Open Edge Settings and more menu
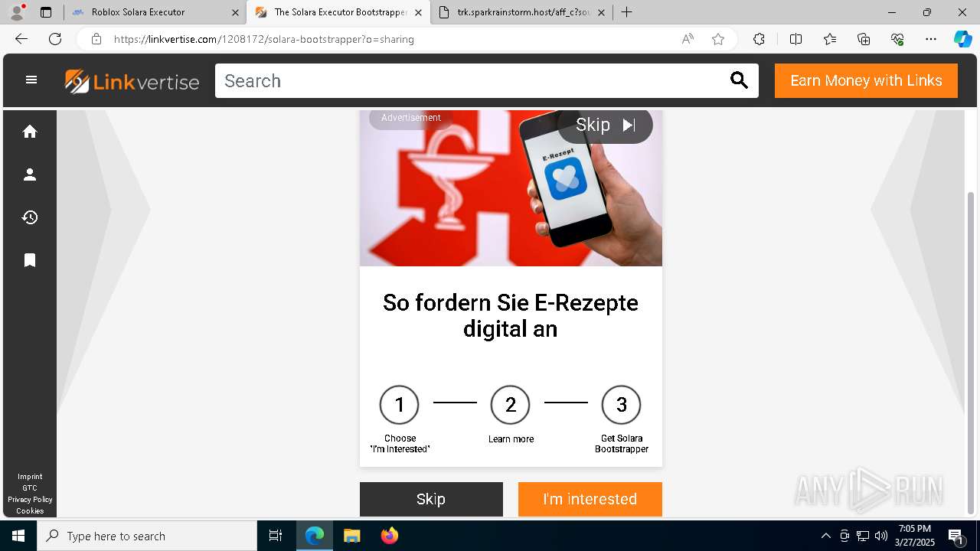The width and height of the screenshot is (980, 551). tap(931, 39)
